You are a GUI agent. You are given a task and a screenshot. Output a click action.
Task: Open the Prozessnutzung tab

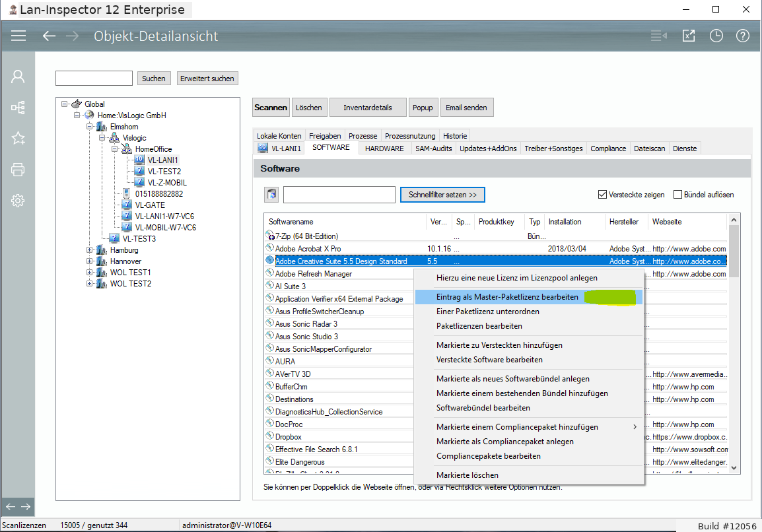(410, 136)
